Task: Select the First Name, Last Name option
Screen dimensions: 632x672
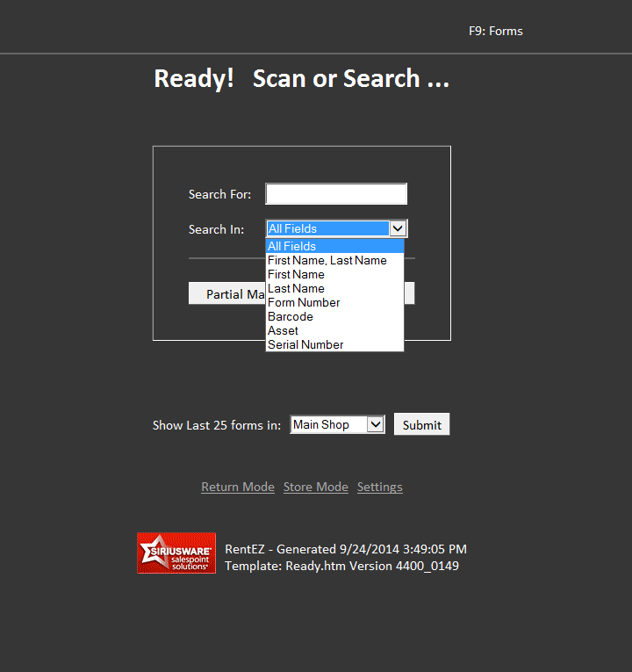Action: click(334, 260)
